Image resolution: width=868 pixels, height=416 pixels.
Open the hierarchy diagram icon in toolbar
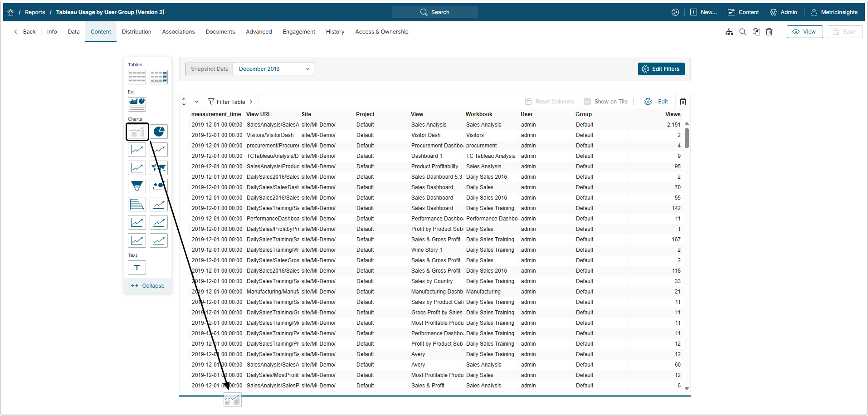pyautogui.click(x=729, y=32)
